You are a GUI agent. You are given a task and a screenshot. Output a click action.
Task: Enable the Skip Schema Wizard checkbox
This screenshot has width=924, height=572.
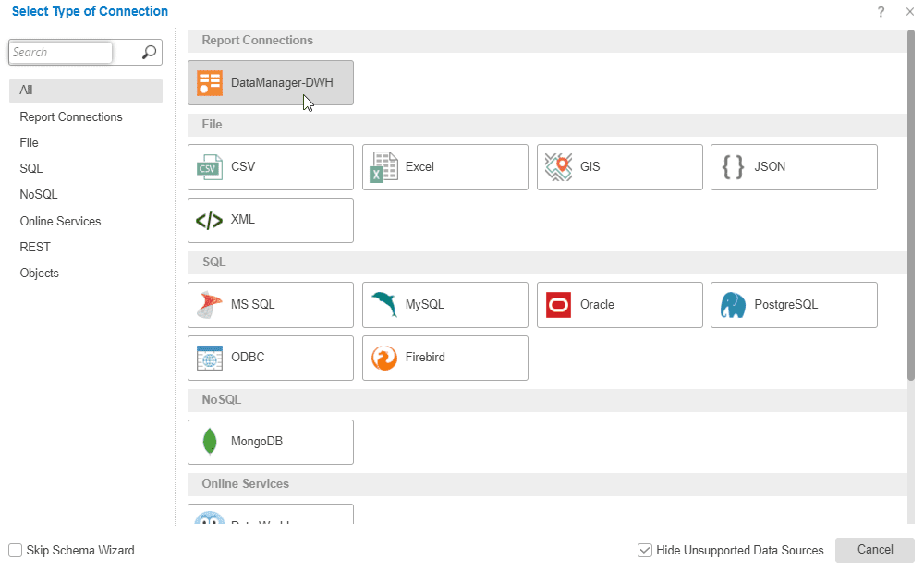click(x=16, y=551)
